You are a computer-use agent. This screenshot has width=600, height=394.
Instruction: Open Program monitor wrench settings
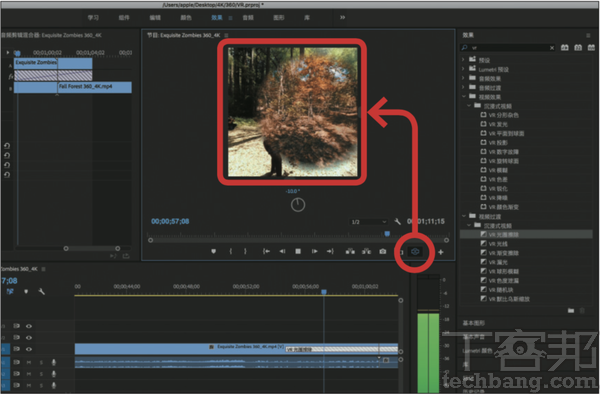coord(397,221)
